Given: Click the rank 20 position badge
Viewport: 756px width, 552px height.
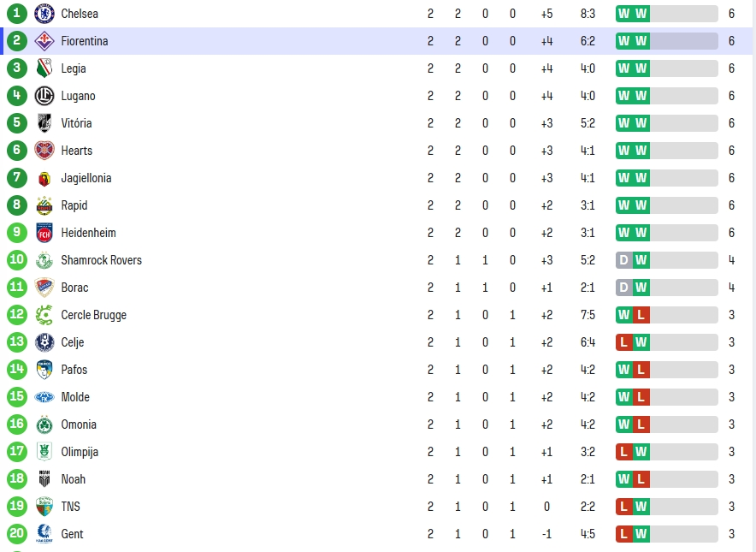Looking at the screenshot, I should pyautogui.click(x=17, y=533).
